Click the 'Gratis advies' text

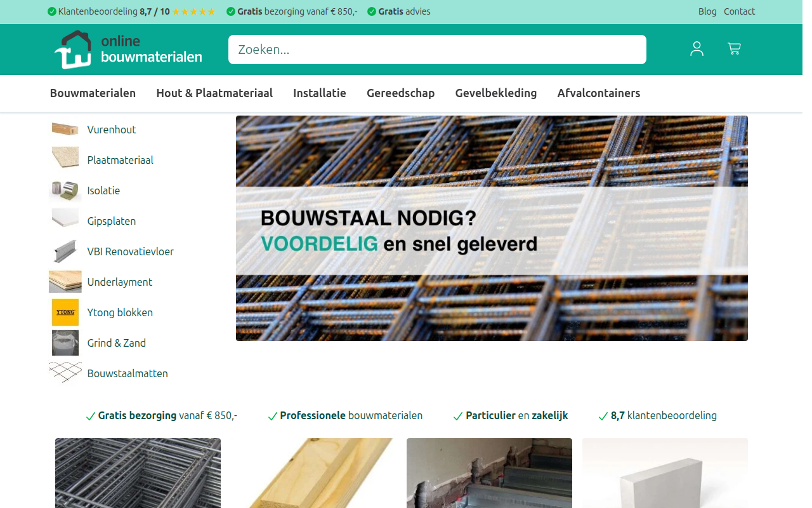coord(405,11)
